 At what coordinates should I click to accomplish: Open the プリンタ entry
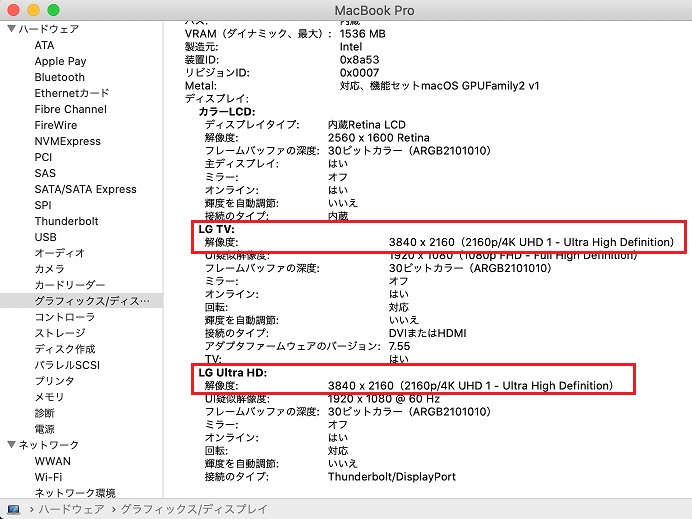55,381
